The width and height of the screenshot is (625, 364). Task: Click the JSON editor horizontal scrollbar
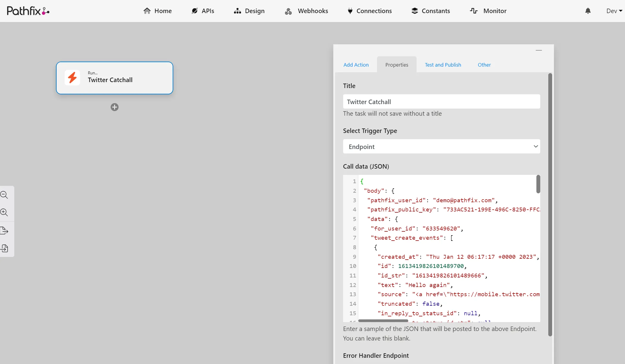(x=383, y=321)
